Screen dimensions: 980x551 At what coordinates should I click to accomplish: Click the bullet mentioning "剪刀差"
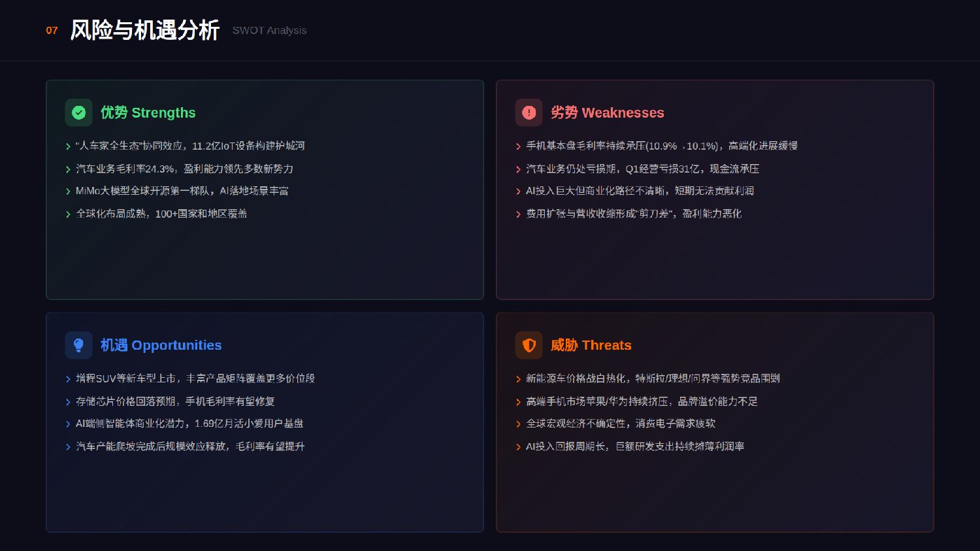[634, 214]
